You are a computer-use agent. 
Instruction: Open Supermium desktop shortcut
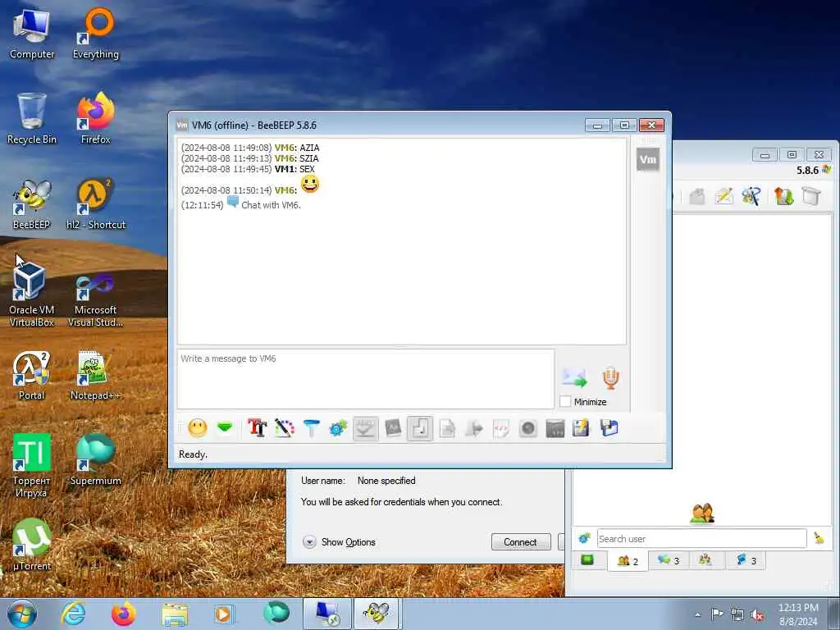(96, 460)
